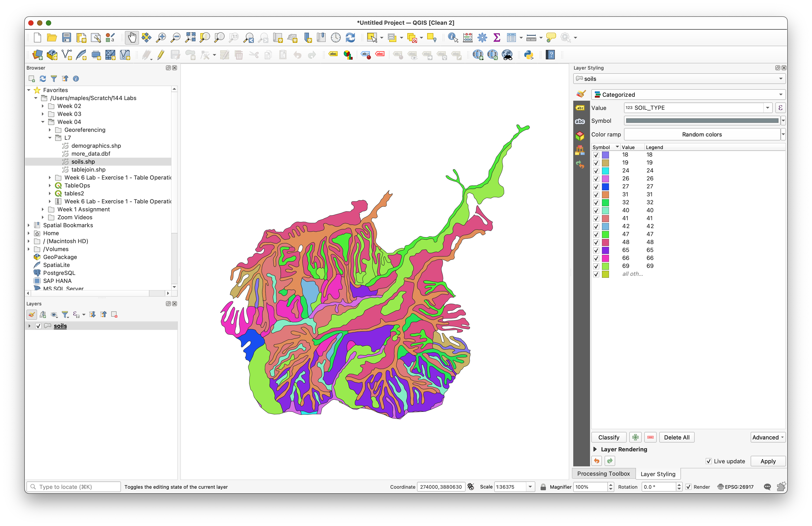Expand the Week 02 folder
This screenshot has height=526, width=812.
[x=43, y=106]
